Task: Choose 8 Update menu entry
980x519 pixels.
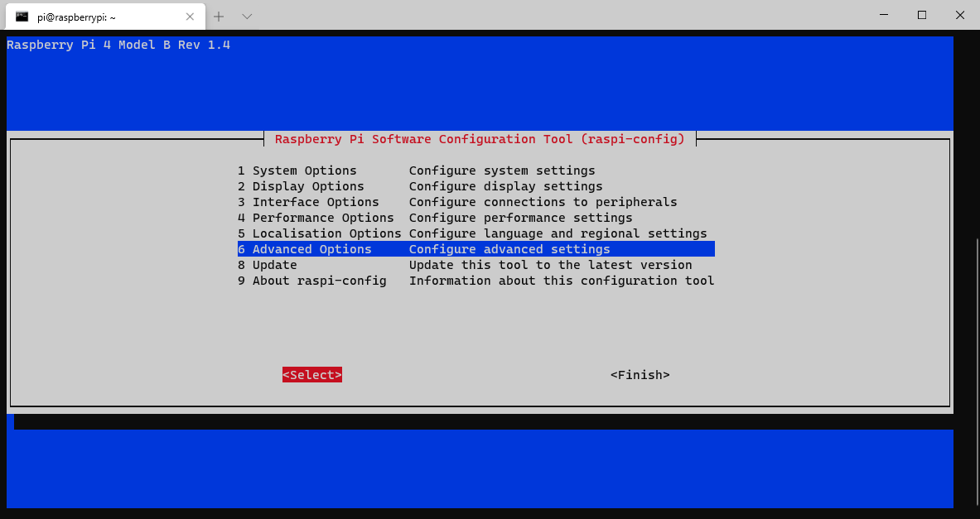Action: click(x=476, y=265)
